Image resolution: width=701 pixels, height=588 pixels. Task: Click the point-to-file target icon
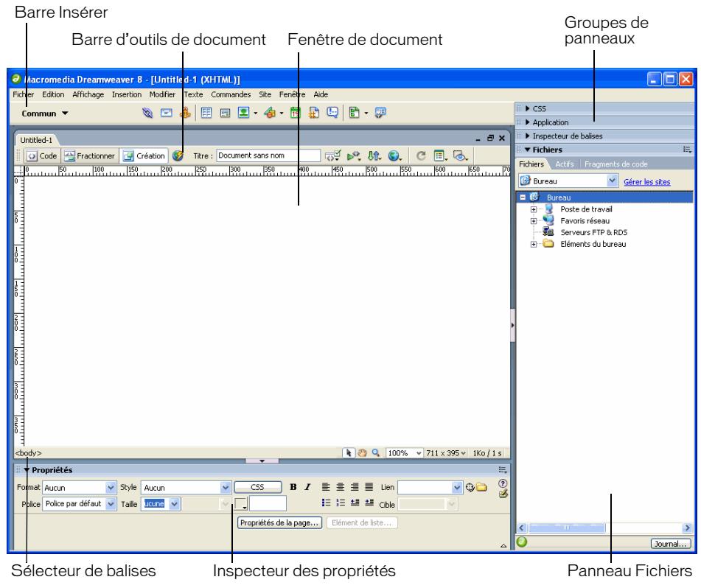pyautogui.click(x=470, y=488)
